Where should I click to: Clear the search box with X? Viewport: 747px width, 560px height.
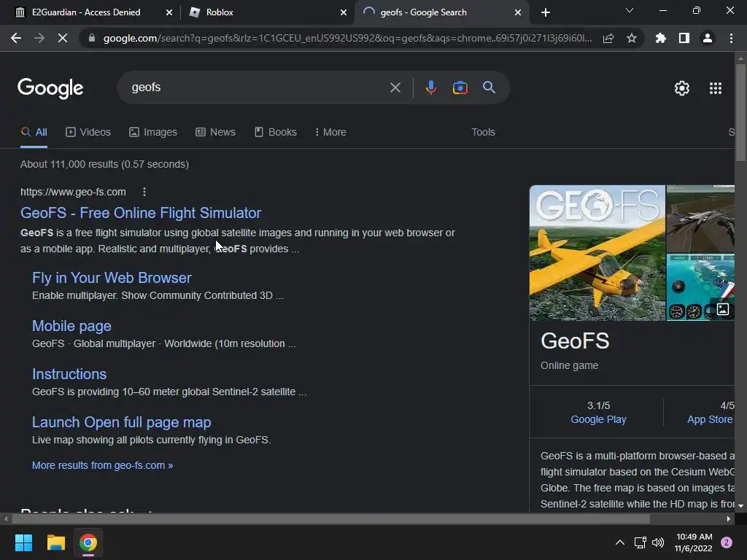[x=395, y=87]
